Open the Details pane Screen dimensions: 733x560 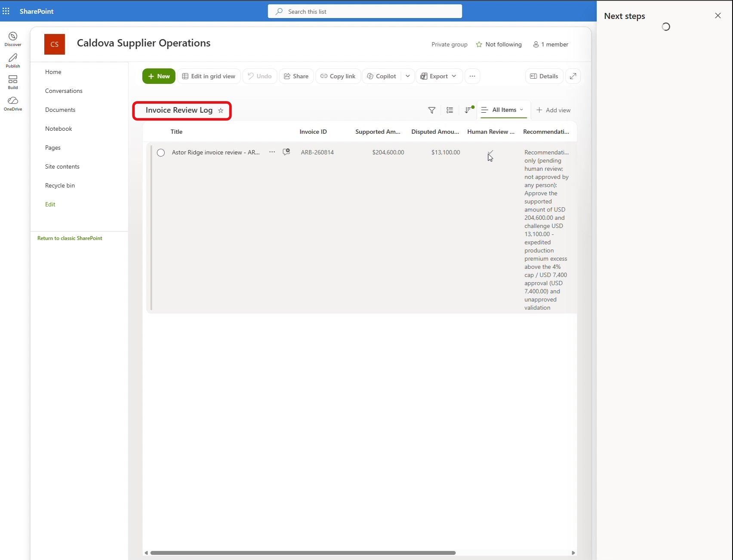[x=544, y=76]
